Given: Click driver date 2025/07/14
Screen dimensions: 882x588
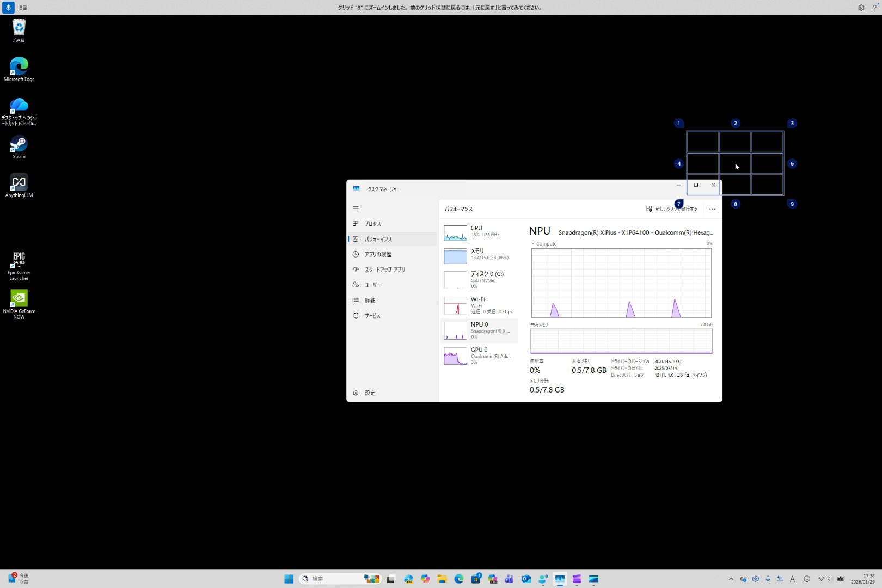Looking at the screenshot, I should coord(665,369).
